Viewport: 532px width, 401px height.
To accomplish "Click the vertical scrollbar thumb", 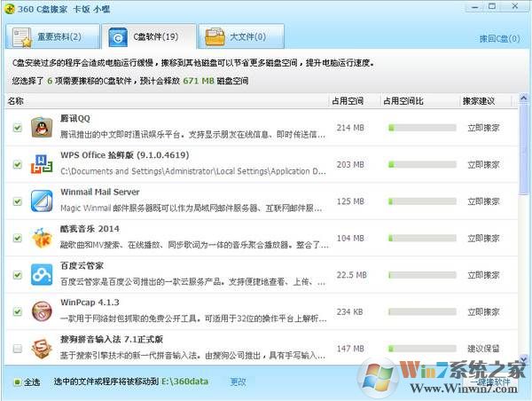I will tap(523, 149).
